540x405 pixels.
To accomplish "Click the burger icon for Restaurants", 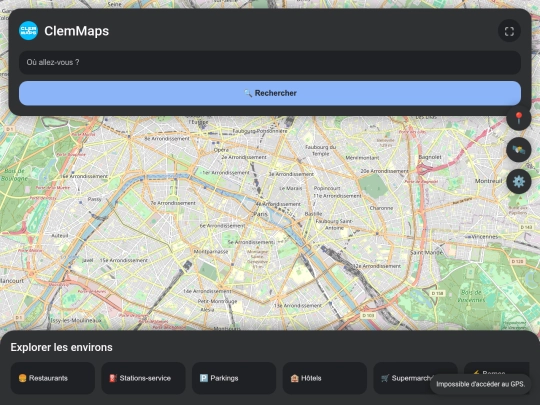I will (22, 378).
